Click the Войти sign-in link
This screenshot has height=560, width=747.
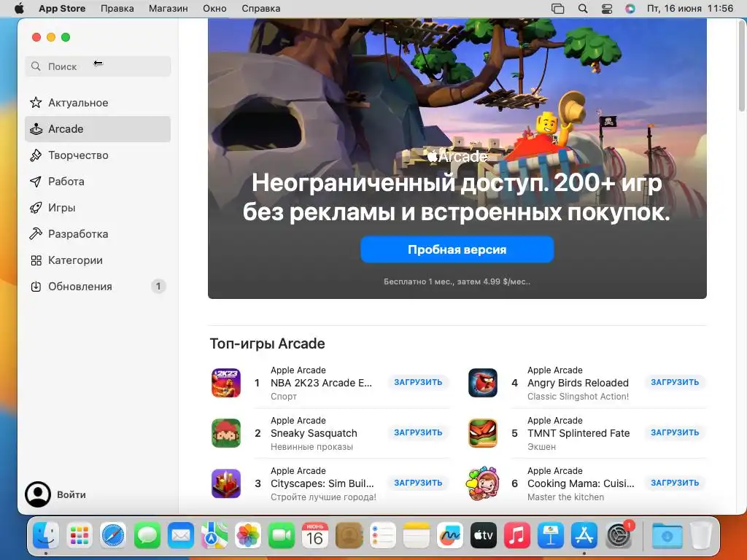coord(71,495)
